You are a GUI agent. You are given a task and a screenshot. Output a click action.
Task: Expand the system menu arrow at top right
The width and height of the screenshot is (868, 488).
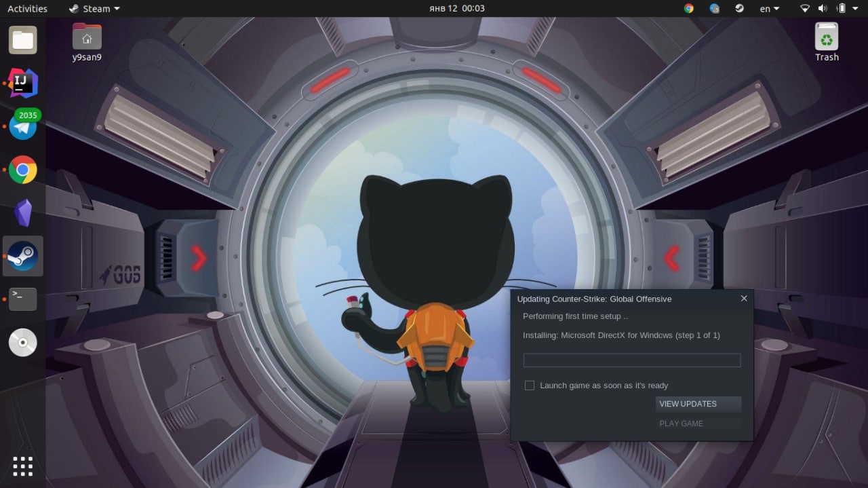pos(856,9)
